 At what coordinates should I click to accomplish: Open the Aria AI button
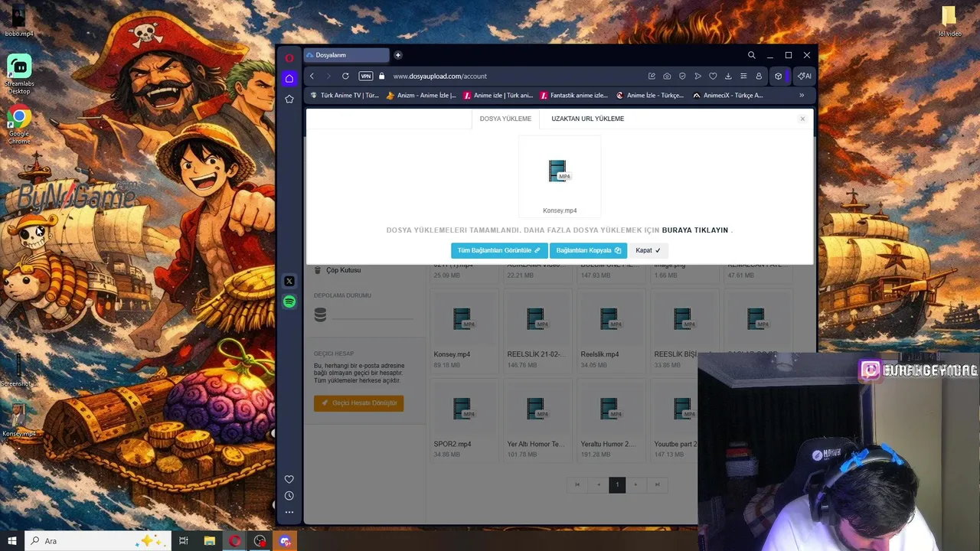click(x=804, y=76)
